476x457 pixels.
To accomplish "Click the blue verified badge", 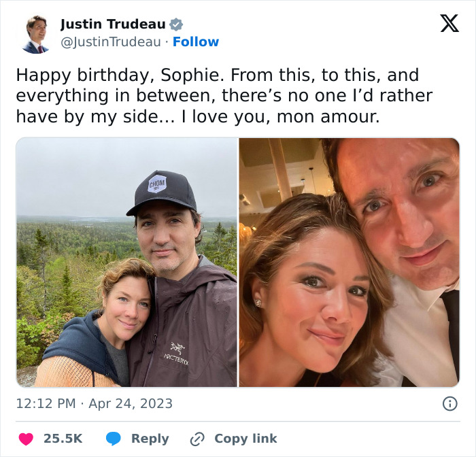I will 176,24.
